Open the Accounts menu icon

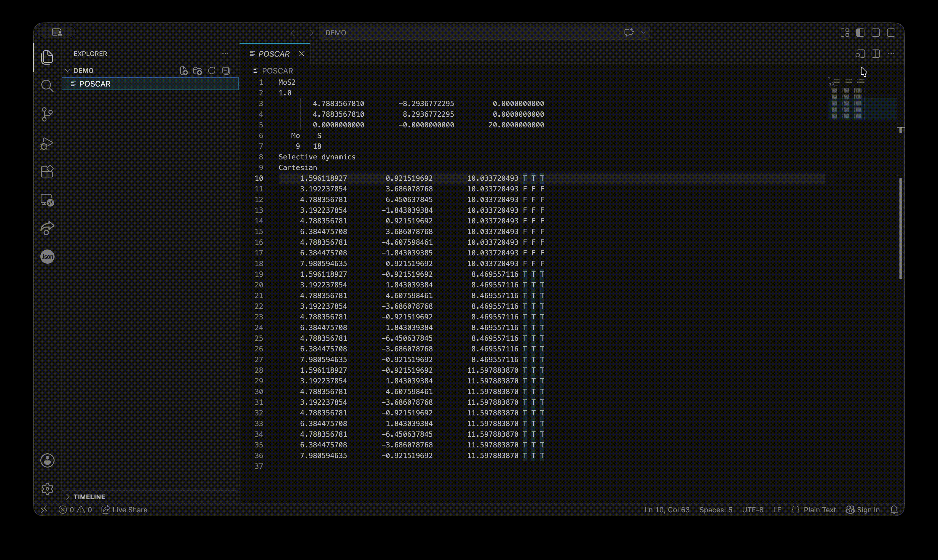(x=47, y=460)
